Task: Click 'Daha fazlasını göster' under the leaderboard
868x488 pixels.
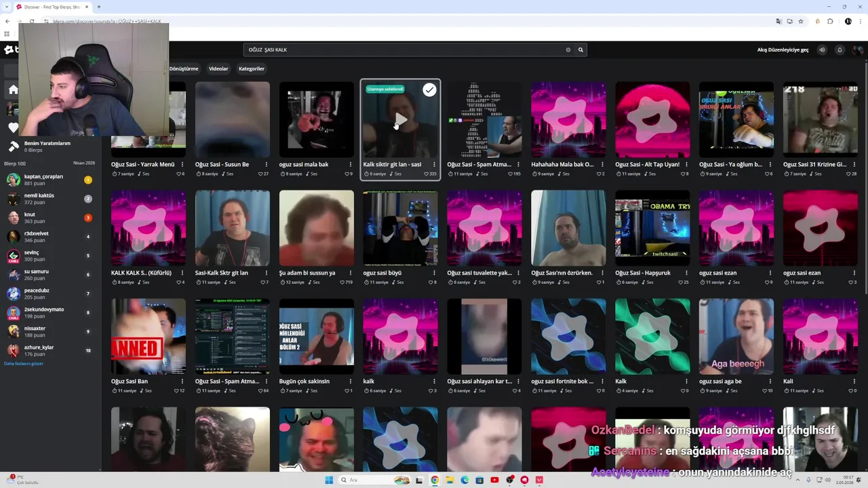Action: pos(24,363)
